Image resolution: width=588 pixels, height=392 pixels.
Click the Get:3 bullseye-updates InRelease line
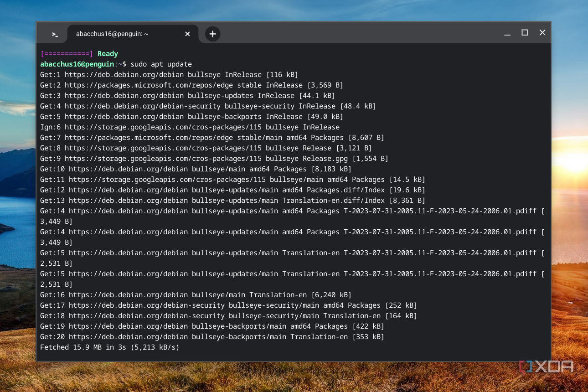click(x=187, y=96)
